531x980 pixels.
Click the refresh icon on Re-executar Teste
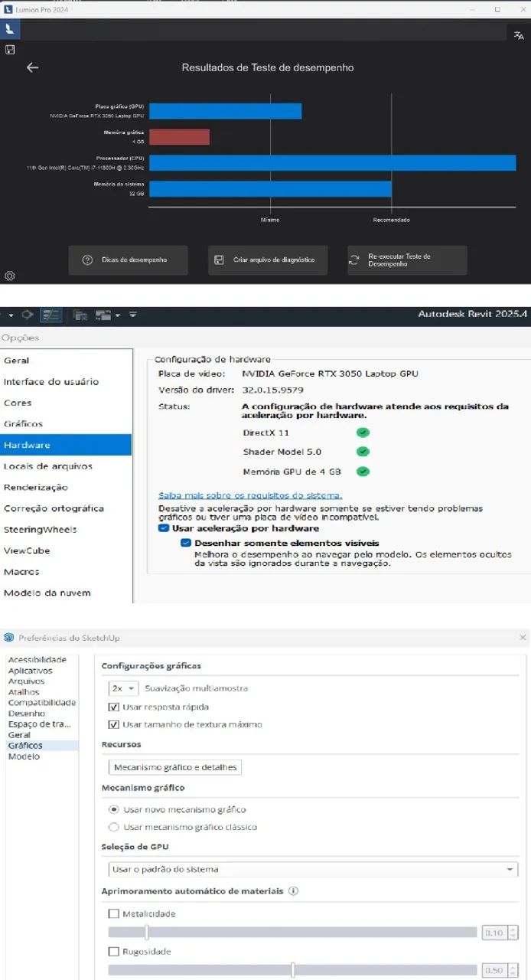[353, 260]
